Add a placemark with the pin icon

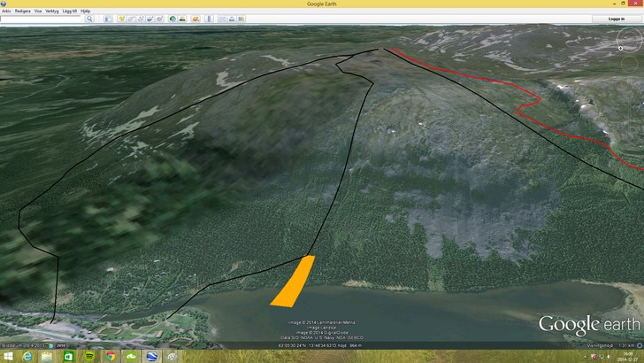(121, 19)
